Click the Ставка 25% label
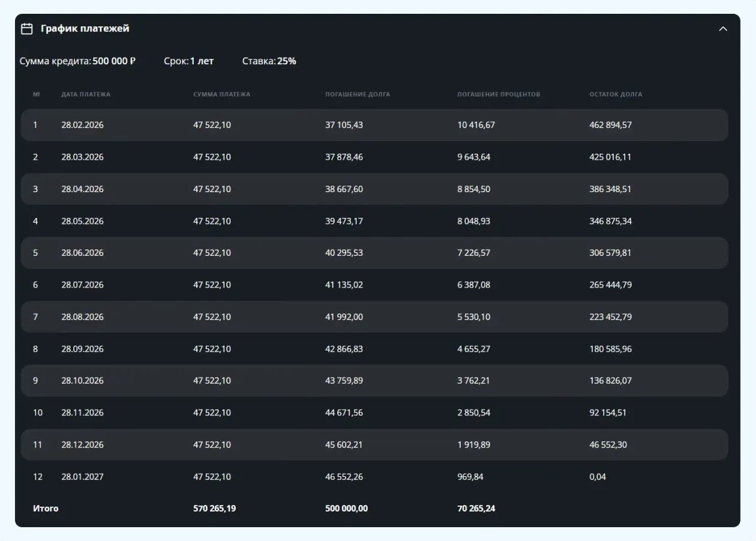 (269, 61)
